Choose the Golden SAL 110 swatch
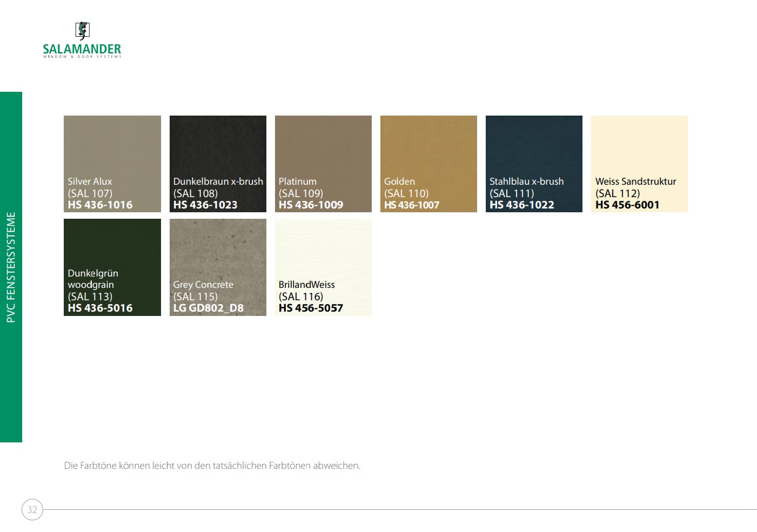 (428, 164)
